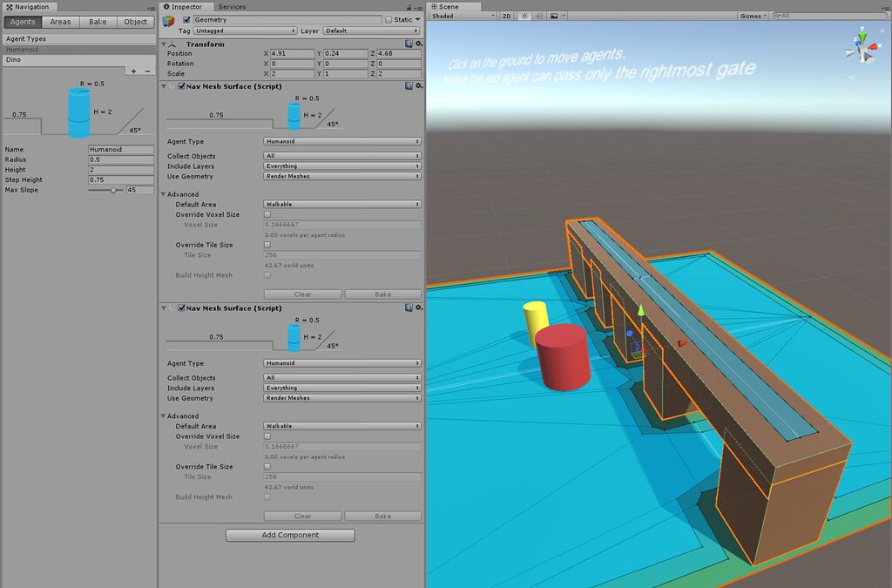Disable the first Nav Mesh Surface component
892x588 pixels.
point(181,86)
